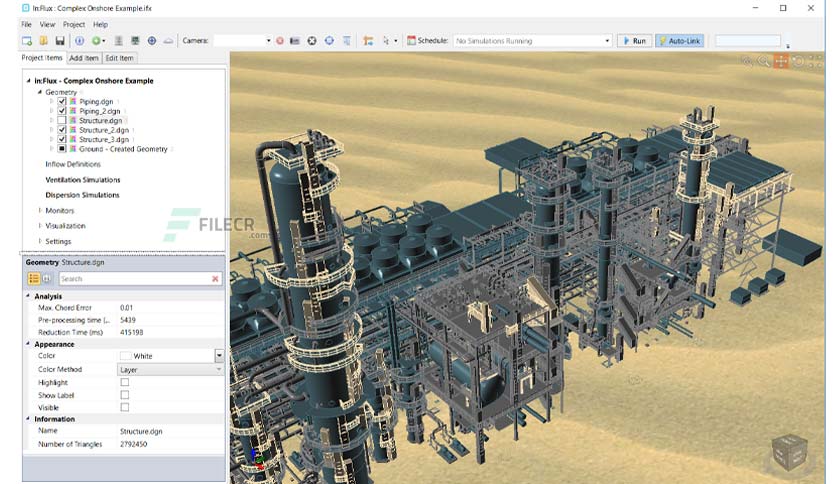
Task: Open the View menu
Action: click(x=47, y=25)
